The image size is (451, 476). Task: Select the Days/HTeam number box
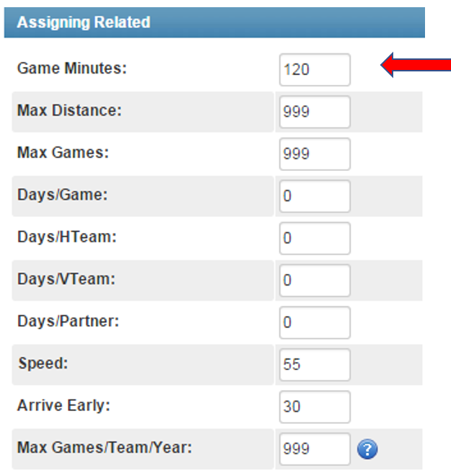315,238
